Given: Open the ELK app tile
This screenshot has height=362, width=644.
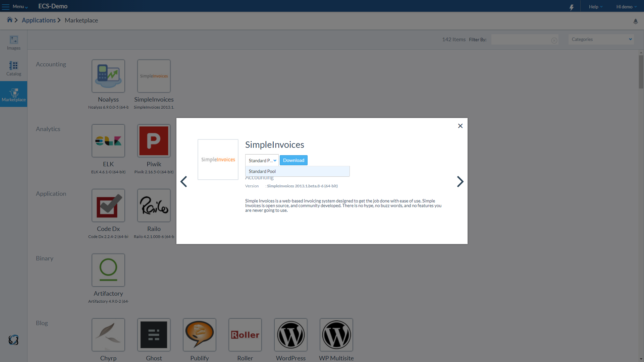Looking at the screenshot, I should 108,141.
